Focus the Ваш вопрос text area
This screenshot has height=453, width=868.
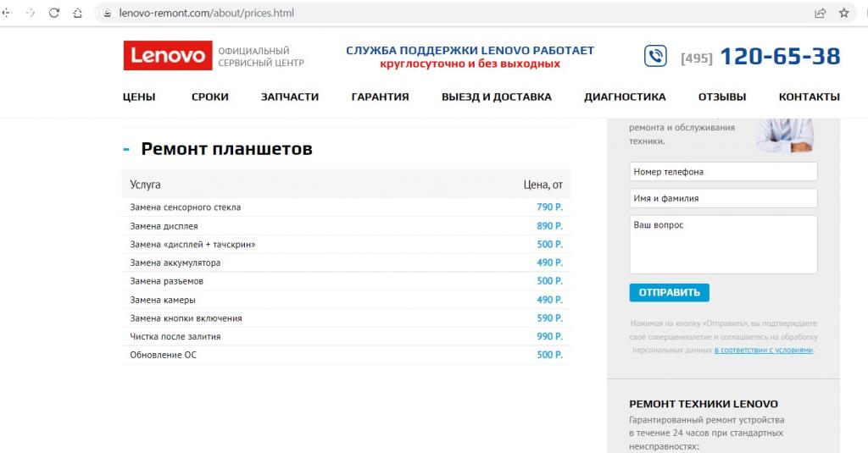(723, 245)
